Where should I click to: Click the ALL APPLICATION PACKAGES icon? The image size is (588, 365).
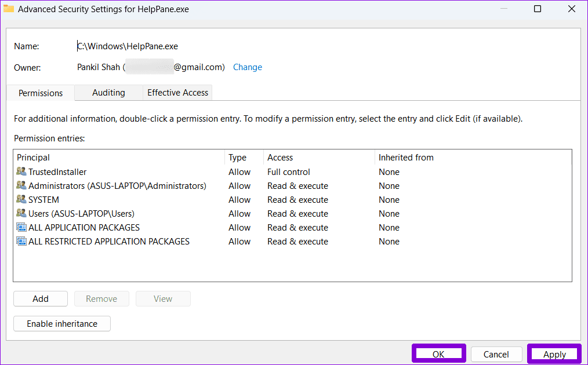[x=21, y=227]
